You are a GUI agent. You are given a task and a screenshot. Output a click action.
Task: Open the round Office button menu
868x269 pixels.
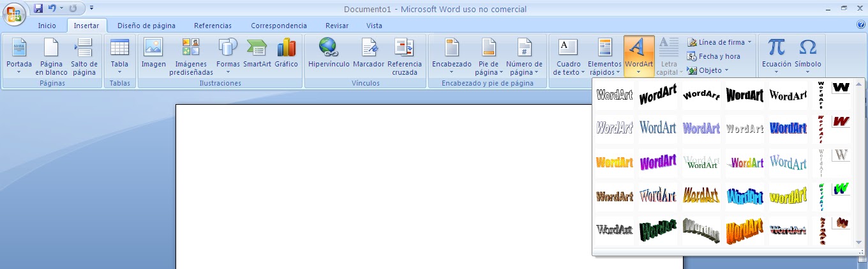14,13
